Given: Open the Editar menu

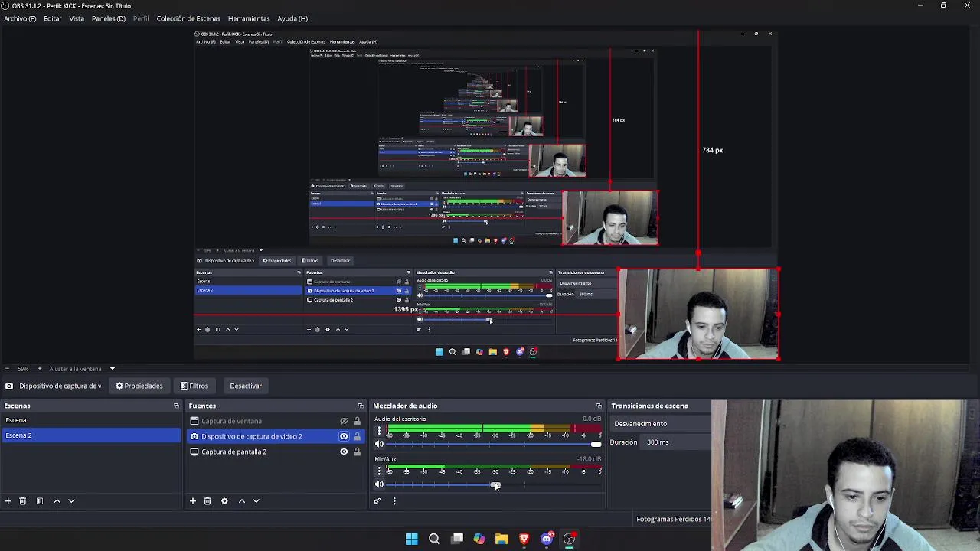Looking at the screenshot, I should (53, 18).
